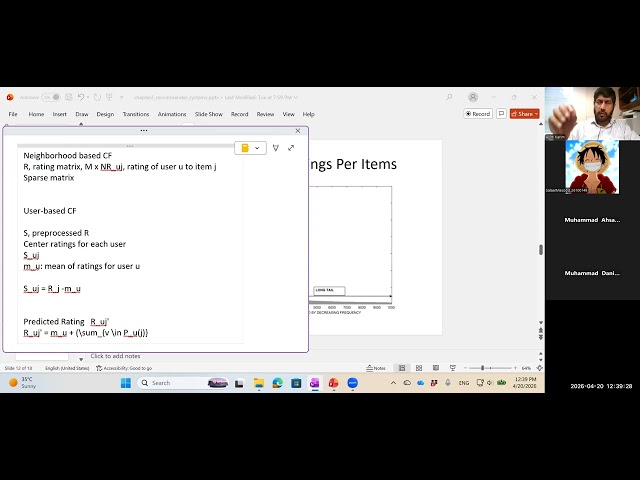Screen dimensions: 640x480
Task: Click the zoom in plus button
Action: click(x=515, y=368)
